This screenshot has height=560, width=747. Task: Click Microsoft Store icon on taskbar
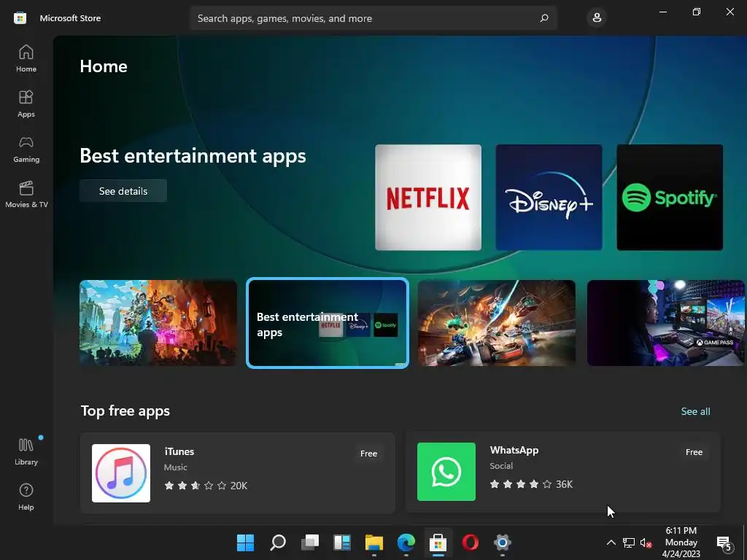tap(438, 542)
